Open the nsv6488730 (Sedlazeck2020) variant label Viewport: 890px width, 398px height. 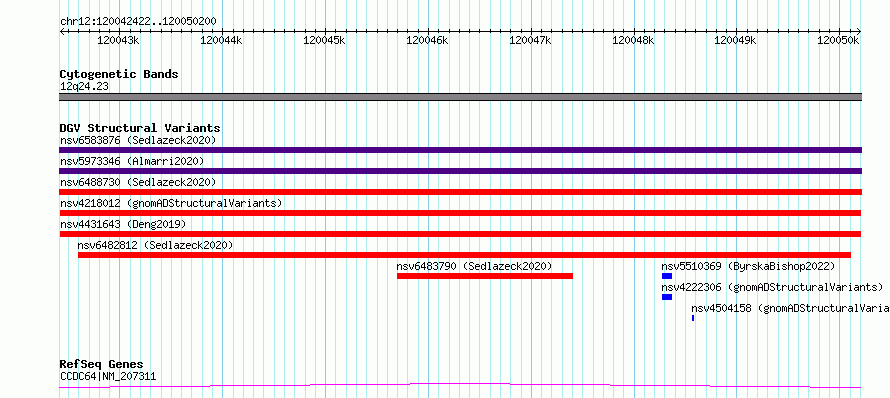point(138,182)
